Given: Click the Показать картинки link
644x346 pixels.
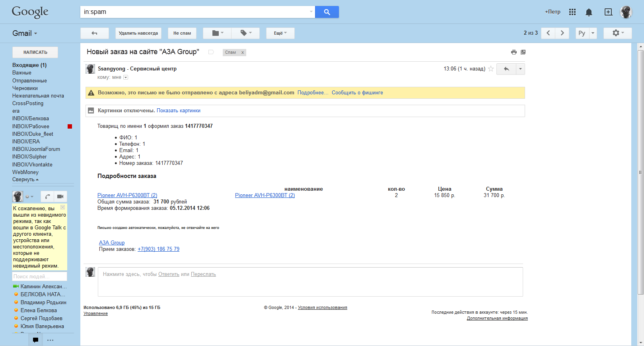Looking at the screenshot, I should coord(179,111).
